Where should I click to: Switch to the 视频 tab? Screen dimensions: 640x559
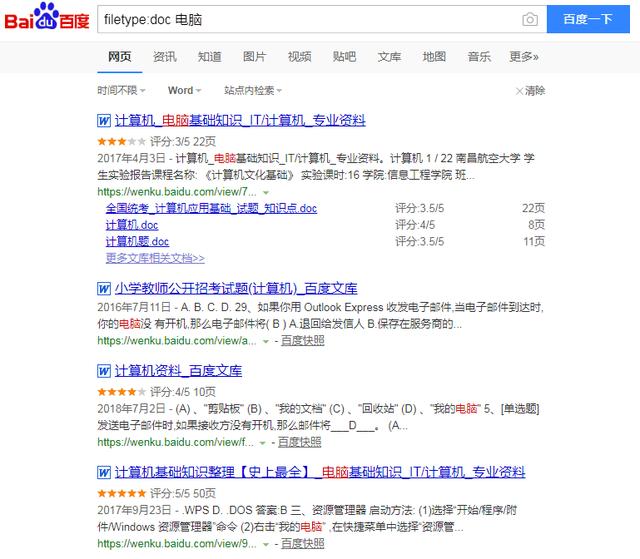[299, 57]
